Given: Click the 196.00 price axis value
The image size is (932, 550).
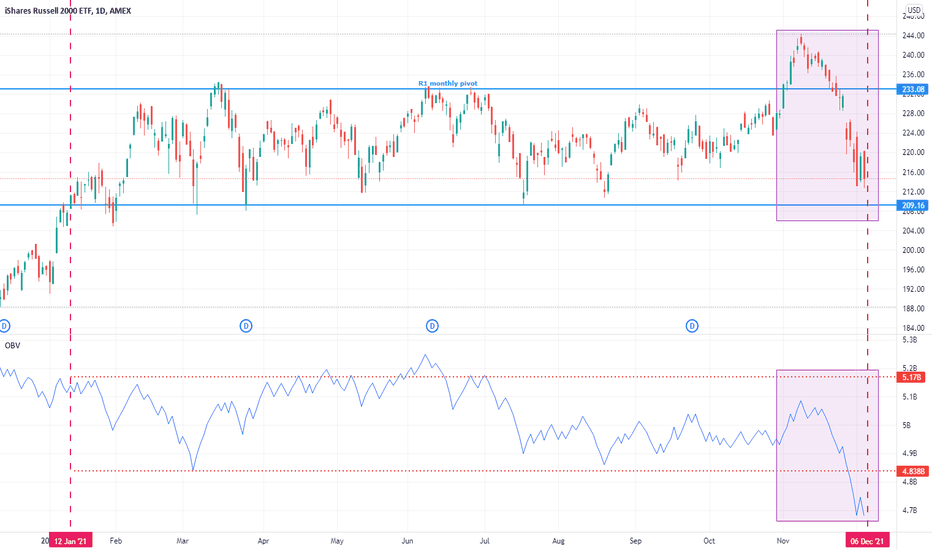Looking at the screenshot, I should pyautogui.click(x=913, y=270).
